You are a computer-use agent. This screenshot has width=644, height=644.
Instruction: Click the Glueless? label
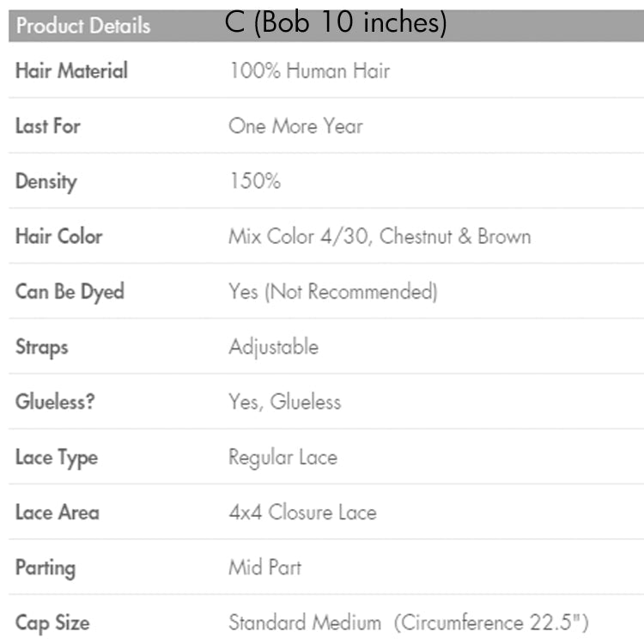[55, 402]
